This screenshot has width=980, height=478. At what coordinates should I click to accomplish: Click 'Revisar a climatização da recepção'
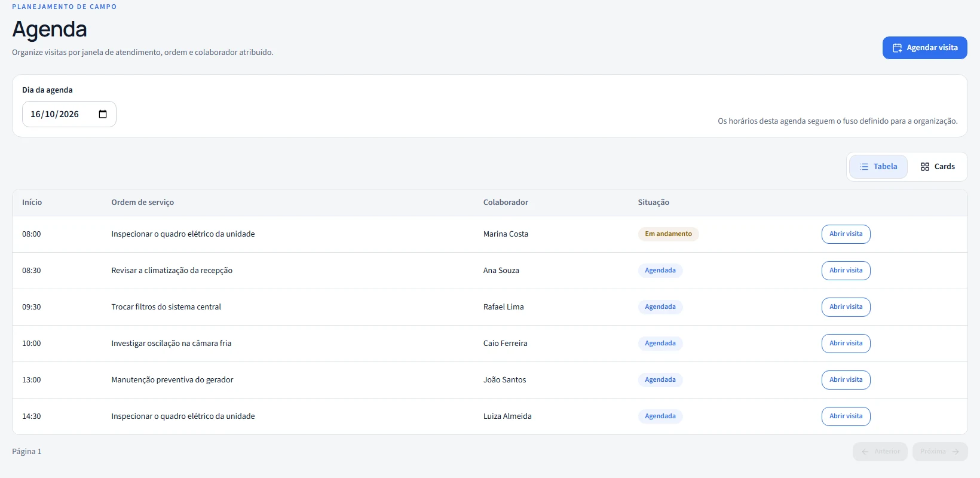coord(172,271)
